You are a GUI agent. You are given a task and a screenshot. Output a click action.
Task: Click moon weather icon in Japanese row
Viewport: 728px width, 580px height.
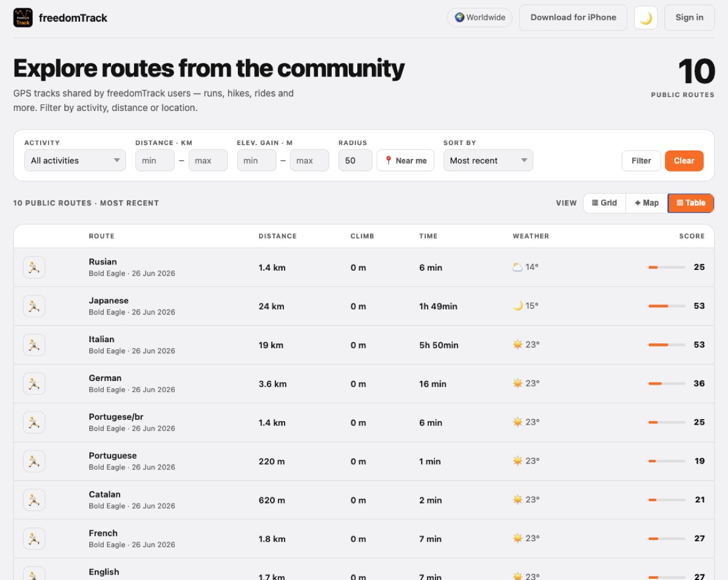(x=517, y=306)
